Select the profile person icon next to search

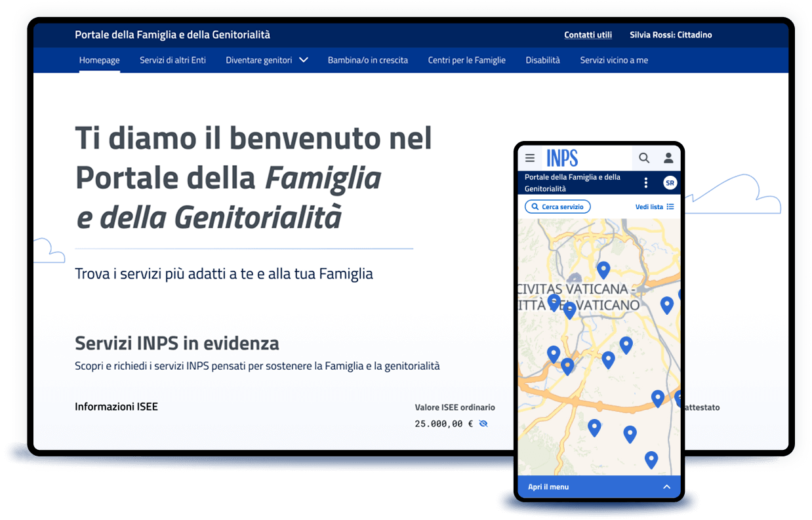668,157
